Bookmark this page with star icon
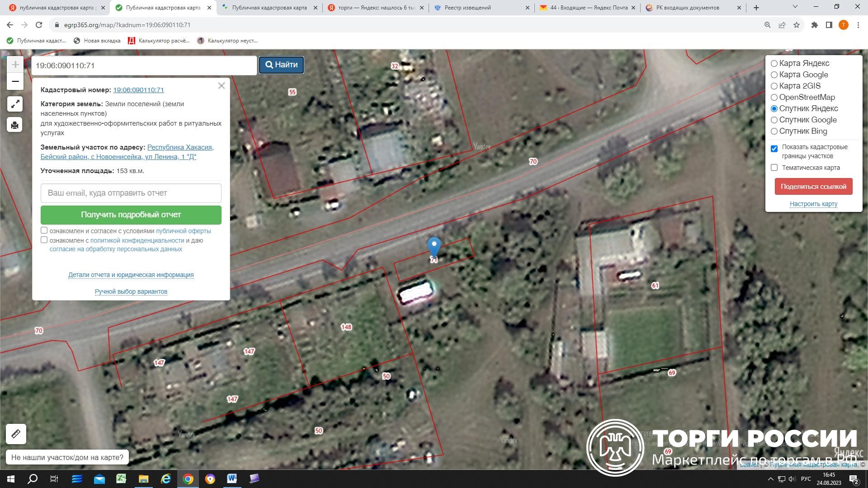The height and width of the screenshot is (488, 868). point(797,25)
